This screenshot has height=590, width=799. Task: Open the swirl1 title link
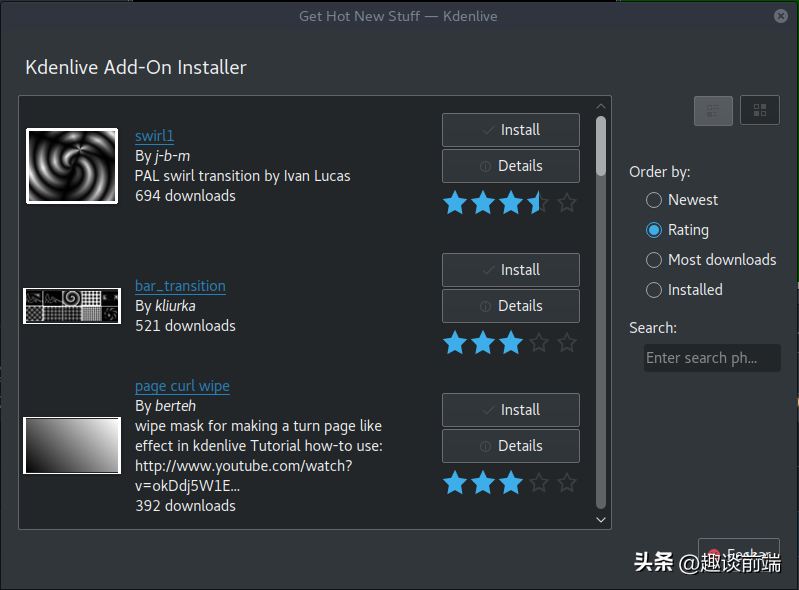(154, 136)
